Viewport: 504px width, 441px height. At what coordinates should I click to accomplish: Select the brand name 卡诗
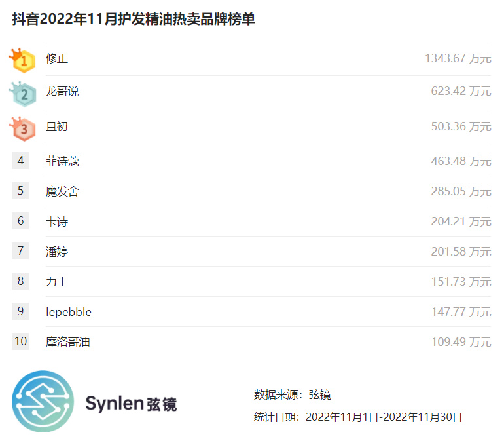[57, 221]
